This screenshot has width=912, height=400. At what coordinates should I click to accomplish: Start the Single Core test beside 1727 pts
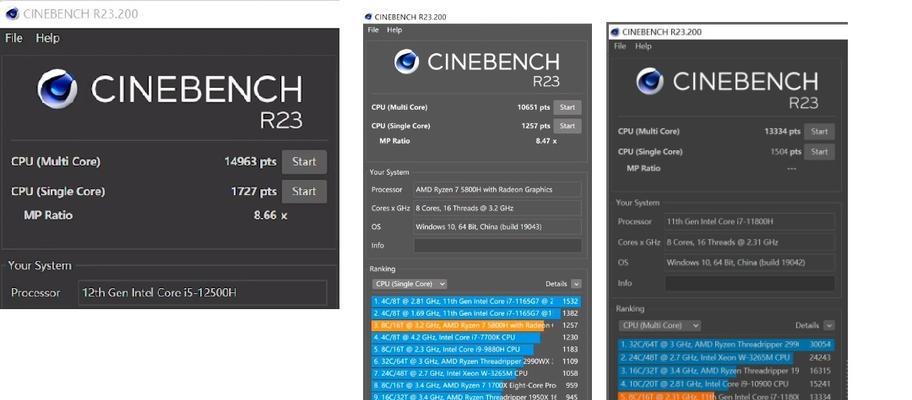pos(304,191)
